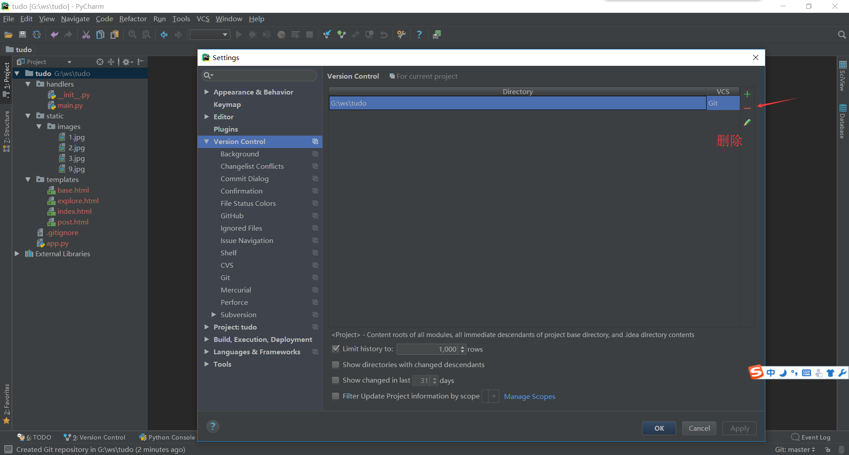Click Scroll from Source icon in Project panel
The width and height of the screenshot is (849, 455).
[100, 62]
